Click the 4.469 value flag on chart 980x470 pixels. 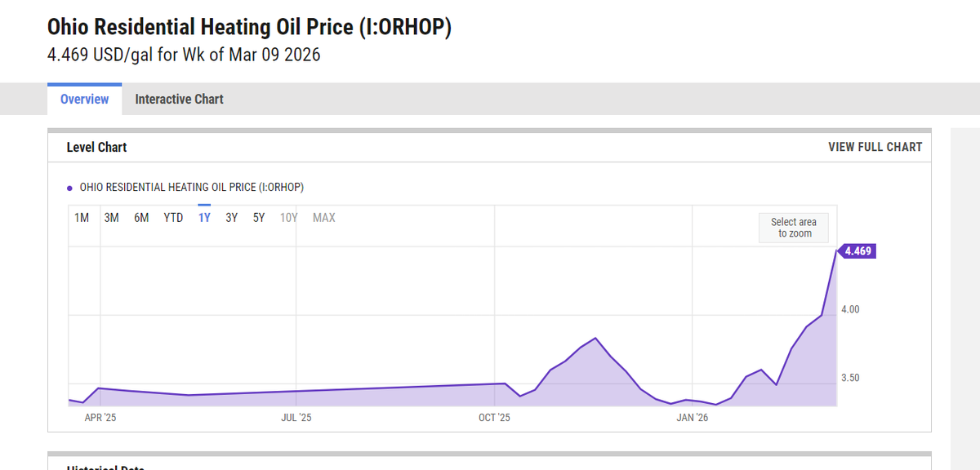[x=857, y=251]
